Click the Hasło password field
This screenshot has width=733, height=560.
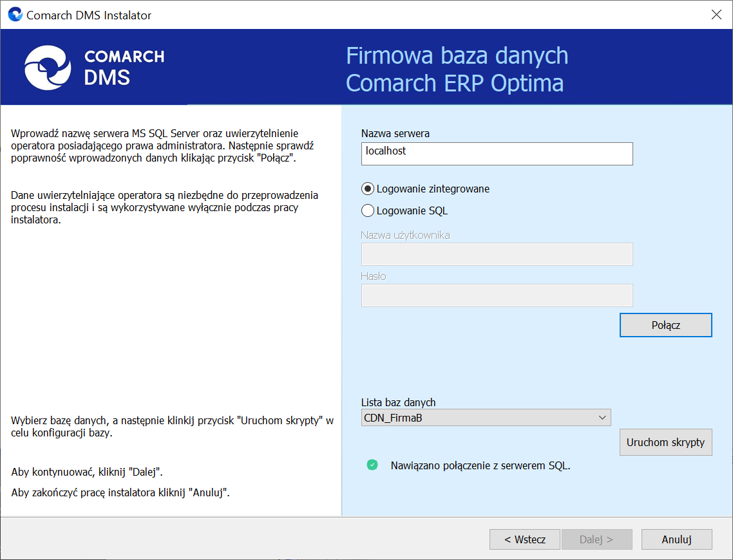point(497,295)
